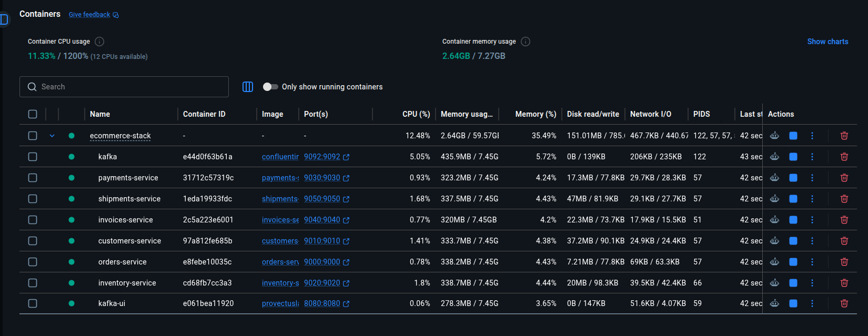Screen dimensions: 868x336
Task: Check the orders-service checkbox
Action: pyautogui.click(x=33, y=262)
